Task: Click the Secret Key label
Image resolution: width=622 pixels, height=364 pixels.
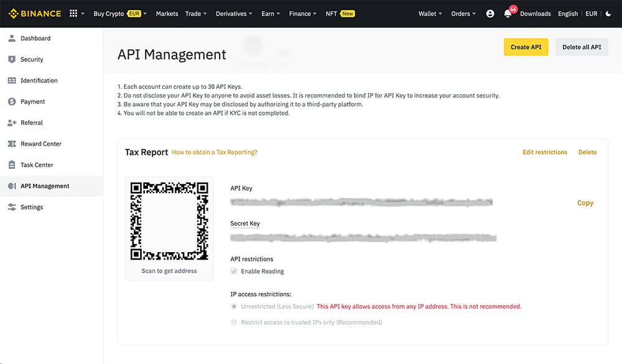Action: click(245, 224)
